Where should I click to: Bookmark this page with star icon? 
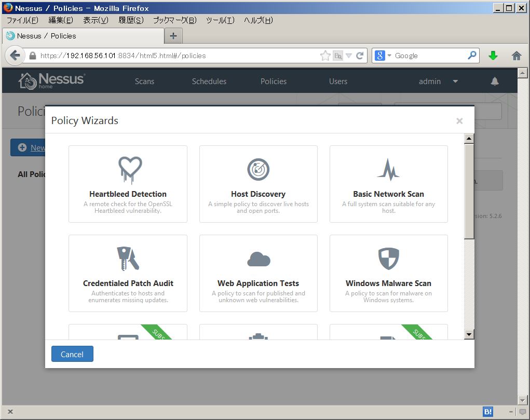(x=325, y=56)
